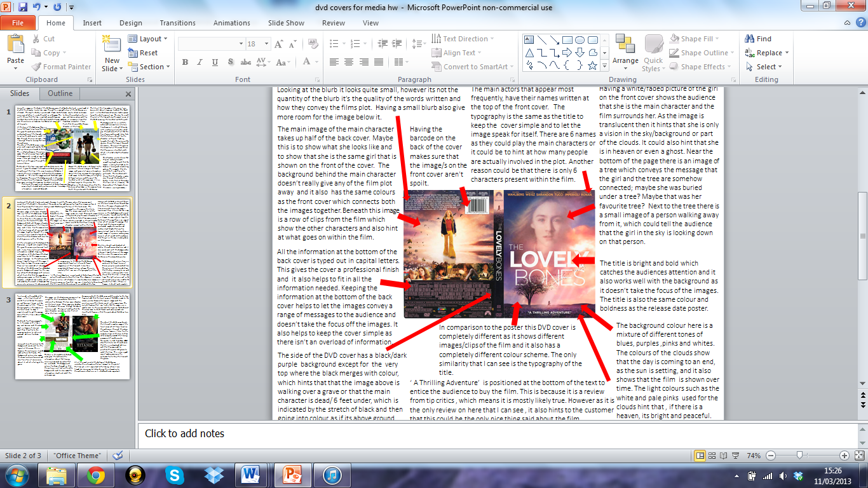This screenshot has height=488, width=868.
Task: Click the Clear All Formatting icon
Action: click(313, 44)
